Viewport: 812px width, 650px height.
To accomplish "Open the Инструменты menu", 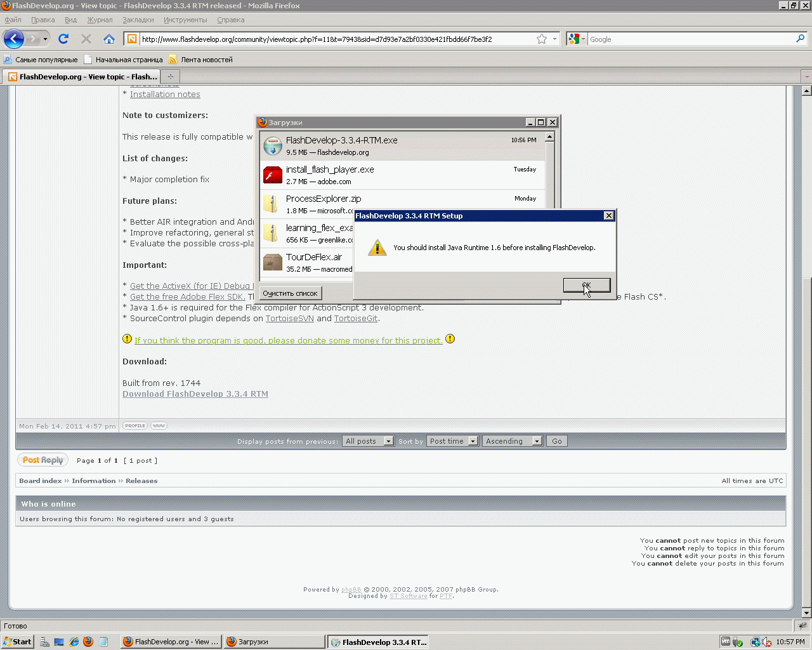I will click(185, 20).
